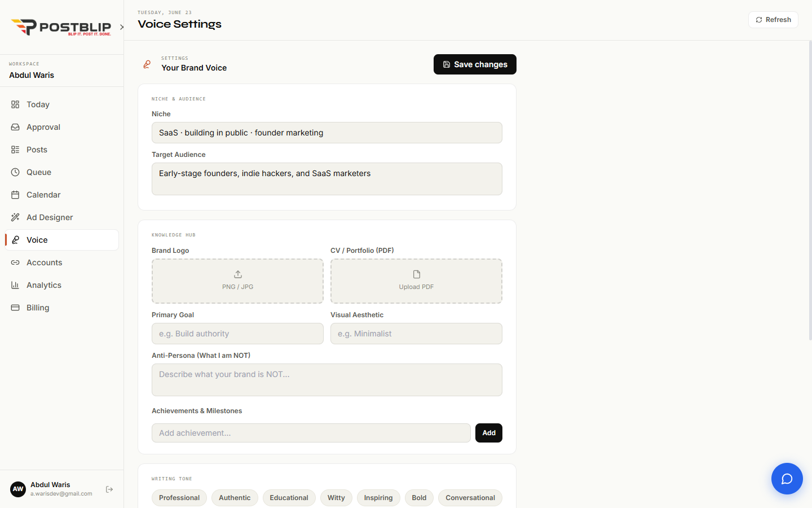Click the Analytics bar chart icon

click(x=15, y=285)
